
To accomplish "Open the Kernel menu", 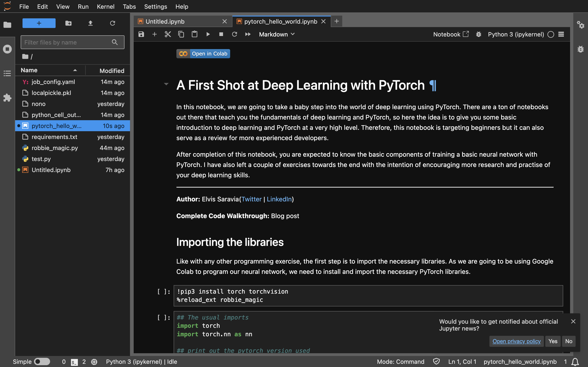I will [105, 7].
